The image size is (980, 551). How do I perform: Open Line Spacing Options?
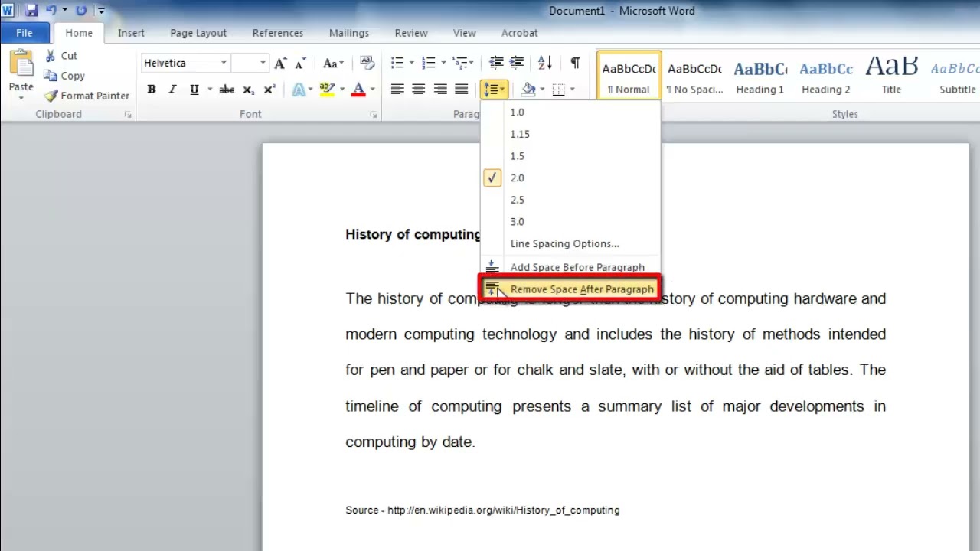tap(570, 244)
